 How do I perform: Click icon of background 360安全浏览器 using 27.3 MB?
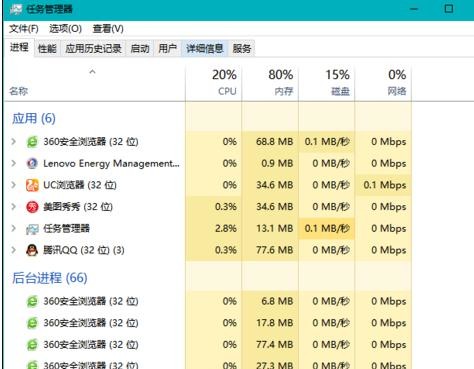[32, 365]
